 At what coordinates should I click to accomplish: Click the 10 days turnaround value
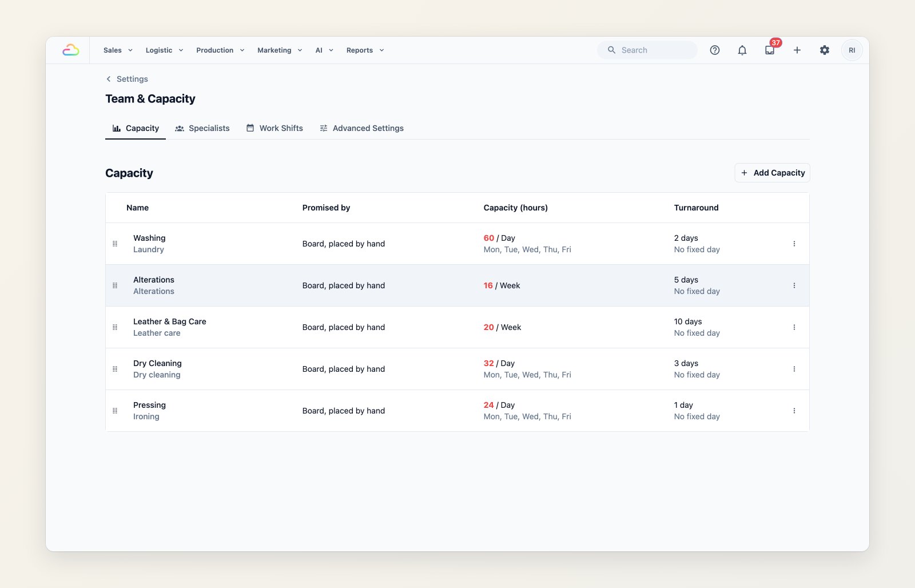pos(688,321)
